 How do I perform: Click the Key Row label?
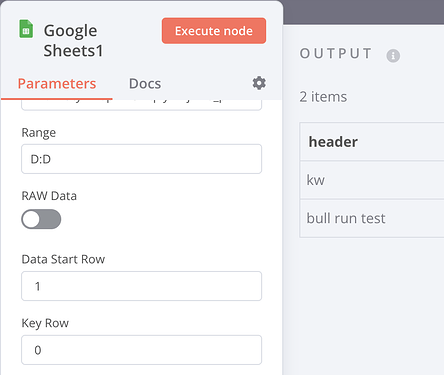pos(45,323)
